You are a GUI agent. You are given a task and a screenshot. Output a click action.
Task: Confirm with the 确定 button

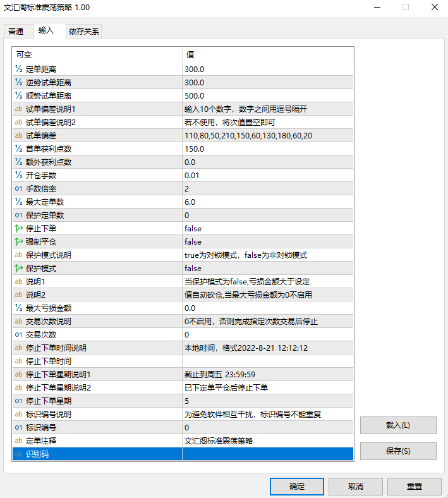[x=296, y=486]
